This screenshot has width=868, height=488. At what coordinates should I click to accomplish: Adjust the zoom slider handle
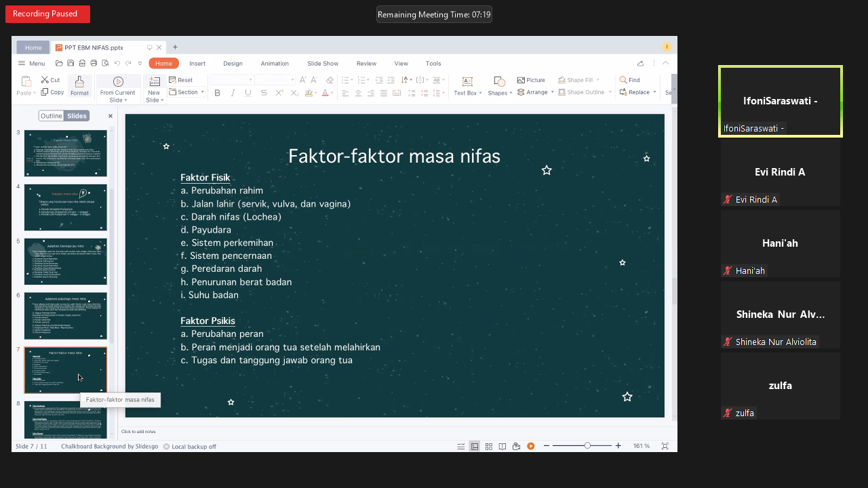[587, 446]
